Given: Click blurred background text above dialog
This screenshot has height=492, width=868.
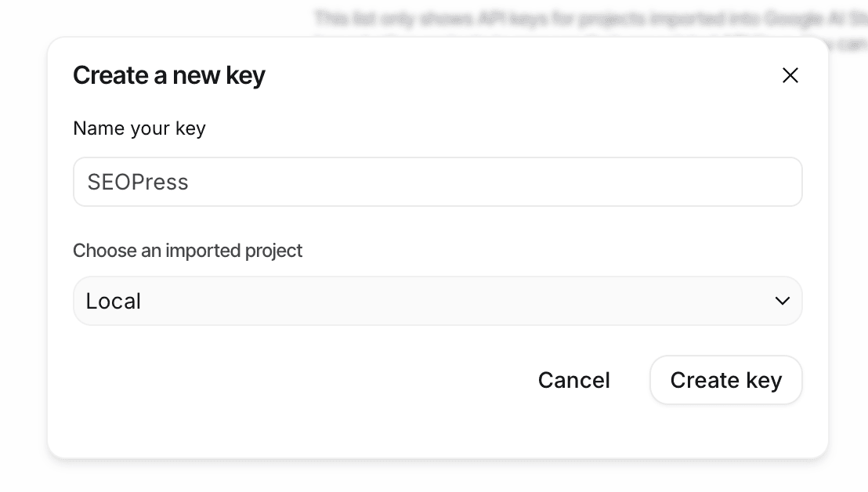Looking at the screenshot, I should point(588,17).
